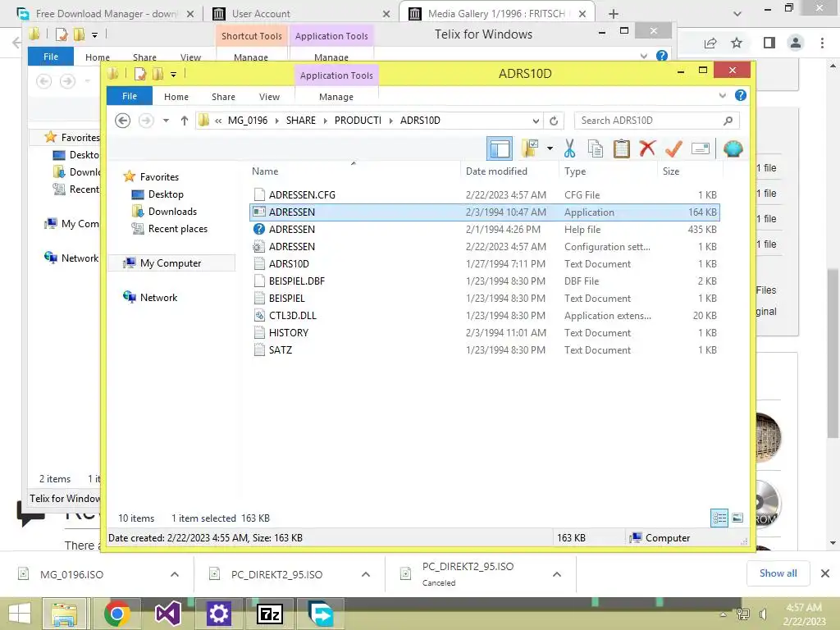Open the recent locations dropdown arrow

166,121
